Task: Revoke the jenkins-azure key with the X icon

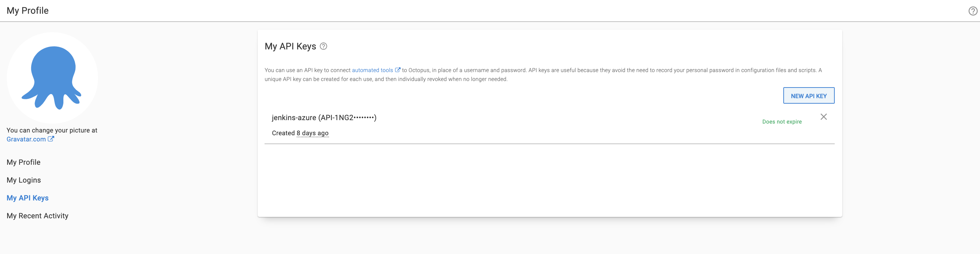Action: (x=824, y=116)
